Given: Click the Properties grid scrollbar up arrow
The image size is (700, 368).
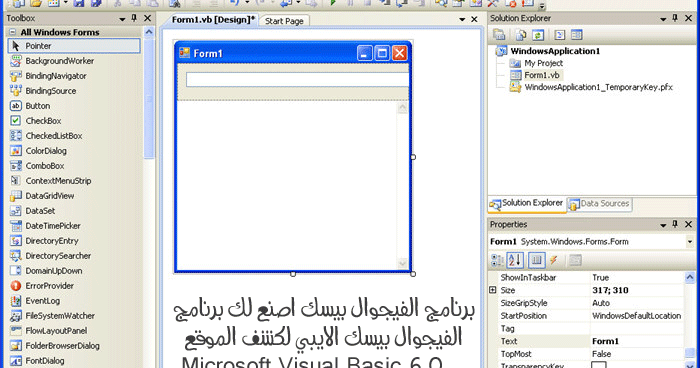Looking at the screenshot, I should [690, 277].
